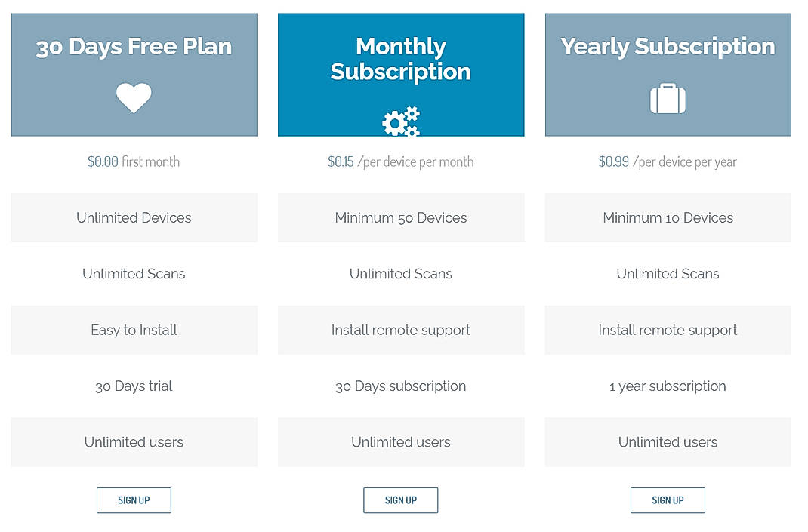This screenshot has height=532, width=808.
Task: Click the $0.99 per device price
Action: click(x=668, y=161)
